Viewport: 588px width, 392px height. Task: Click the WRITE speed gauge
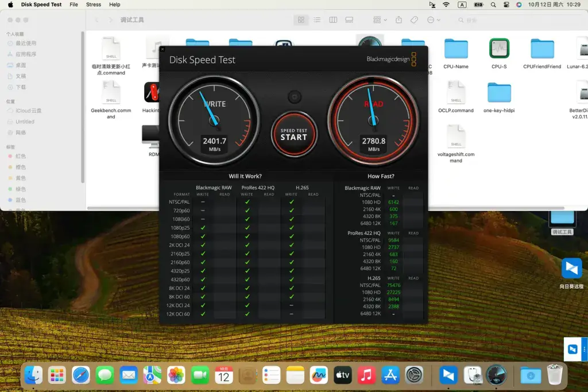pos(214,121)
